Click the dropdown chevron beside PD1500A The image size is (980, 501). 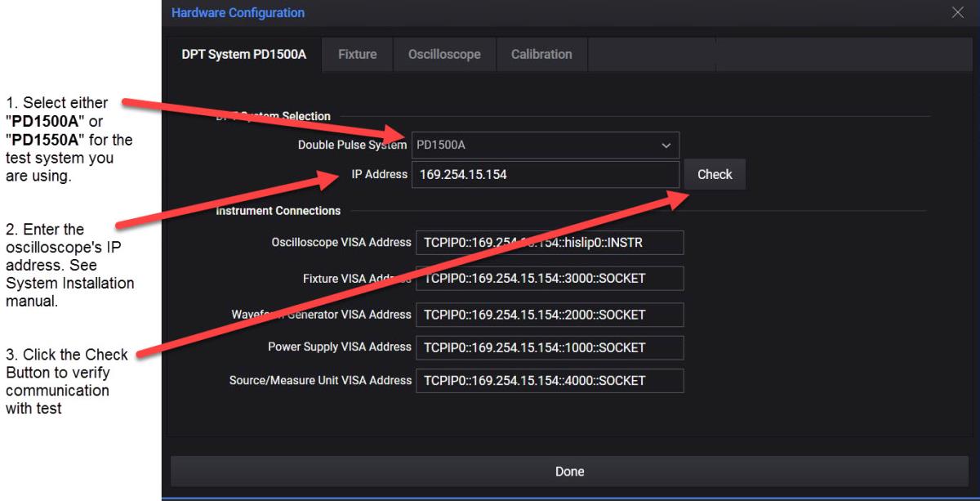[x=664, y=145]
